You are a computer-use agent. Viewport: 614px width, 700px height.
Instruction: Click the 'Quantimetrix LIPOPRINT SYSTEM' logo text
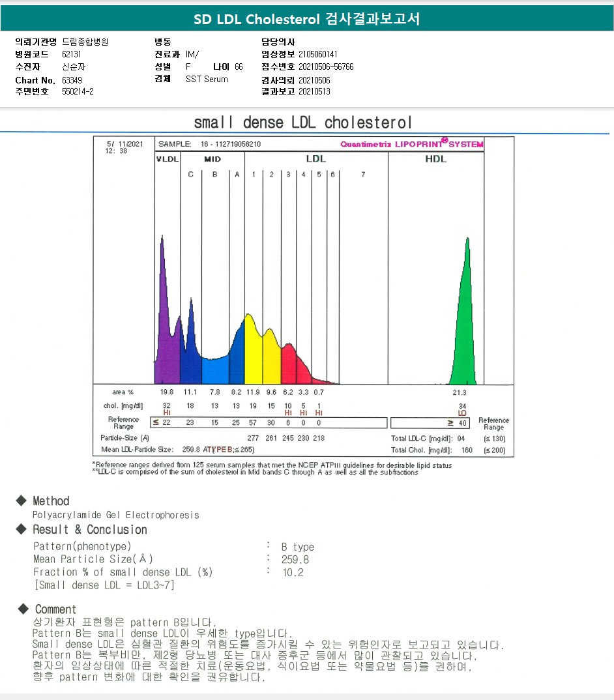click(x=412, y=144)
